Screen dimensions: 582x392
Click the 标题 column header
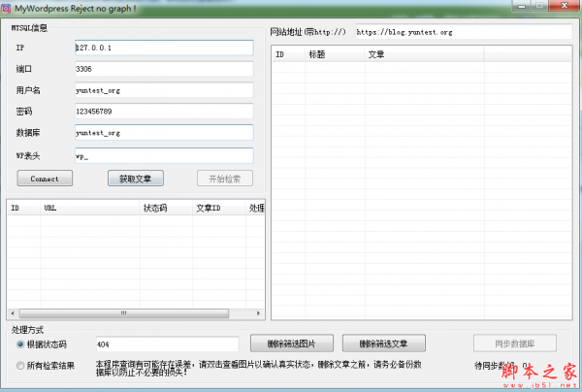pos(335,54)
